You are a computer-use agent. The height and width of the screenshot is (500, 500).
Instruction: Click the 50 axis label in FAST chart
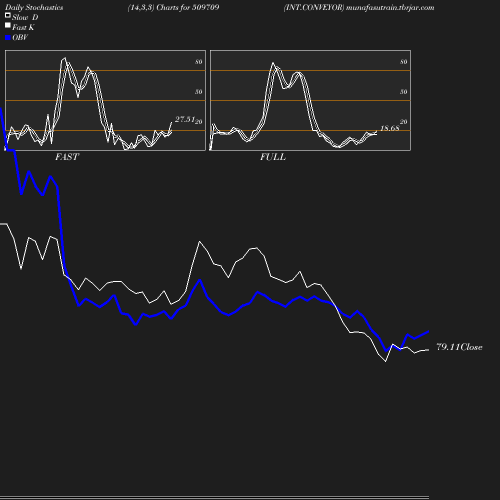(199, 92)
